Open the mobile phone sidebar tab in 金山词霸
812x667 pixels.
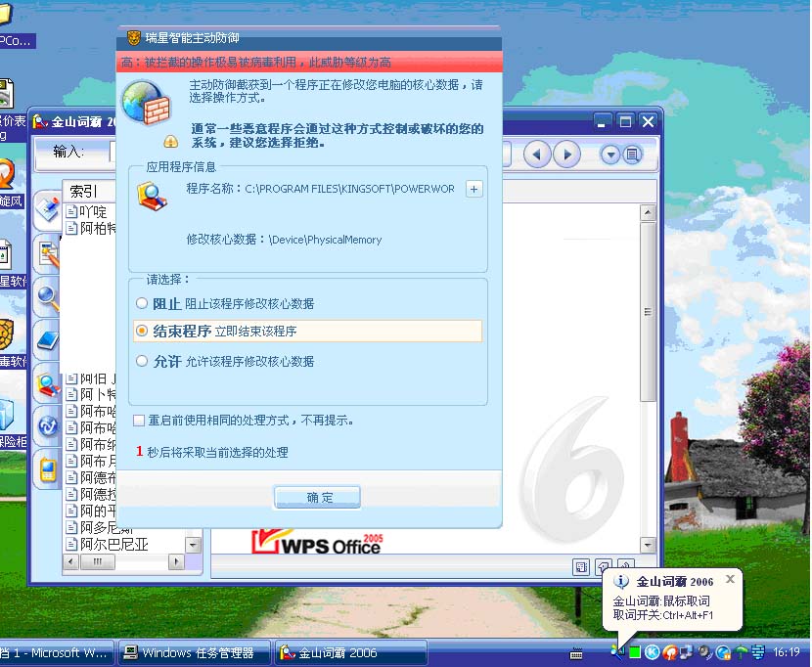coord(48,469)
